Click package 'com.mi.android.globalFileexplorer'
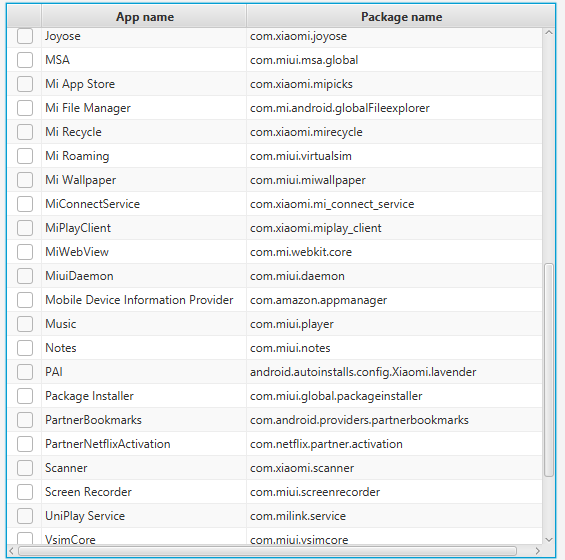The height and width of the screenshot is (560, 565). [340, 108]
